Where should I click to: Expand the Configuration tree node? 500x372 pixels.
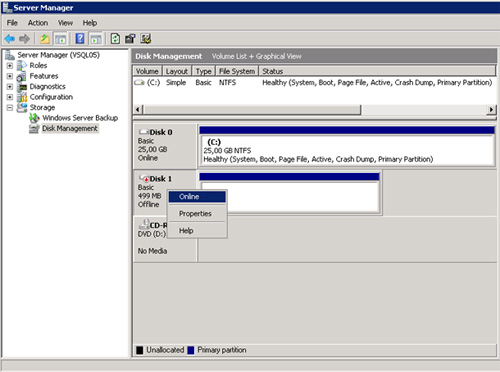[x=10, y=97]
